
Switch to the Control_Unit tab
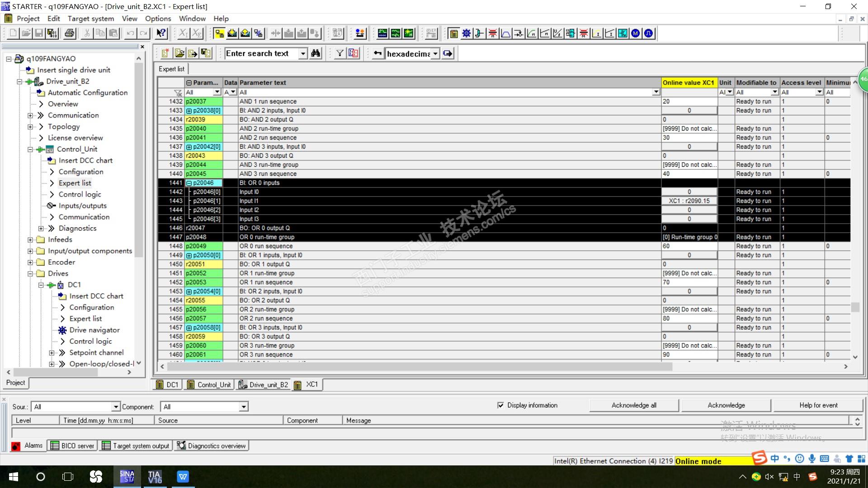209,385
